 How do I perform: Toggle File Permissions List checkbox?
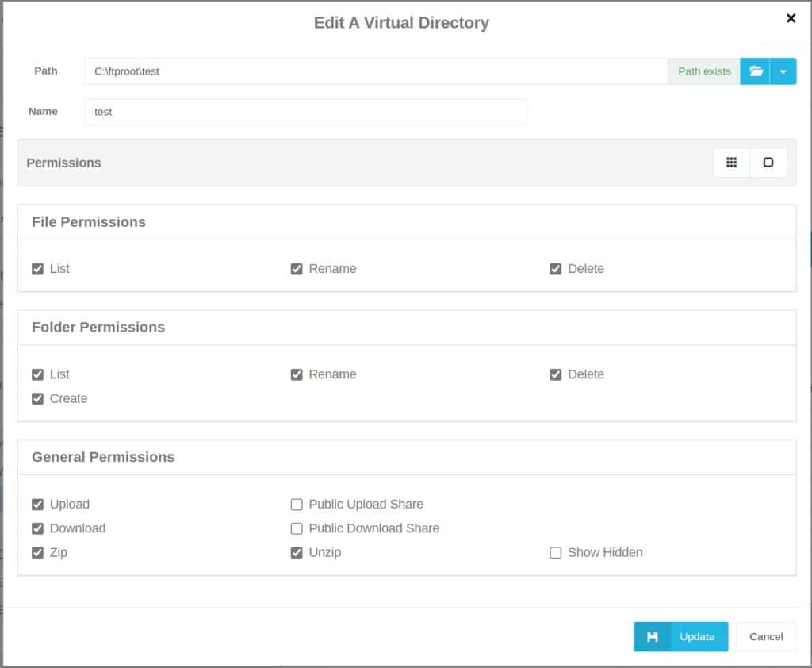(x=37, y=269)
